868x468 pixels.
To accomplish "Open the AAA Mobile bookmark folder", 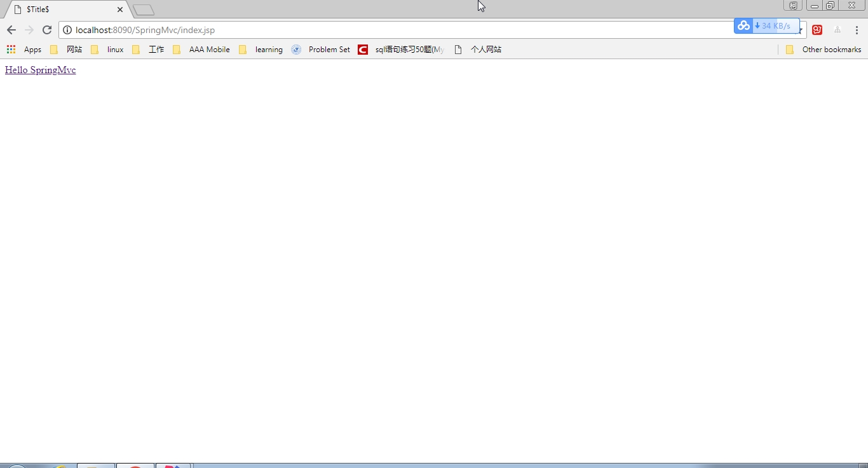I will coord(201,49).
